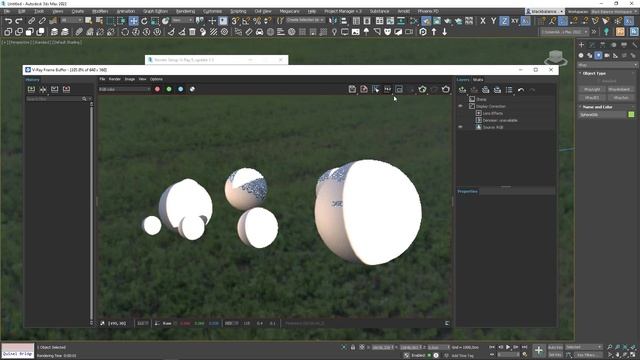Toggle the Lens Effects layer checkbox icon
Image resolution: width=640 pixels, height=360 pixels.
tap(479, 113)
